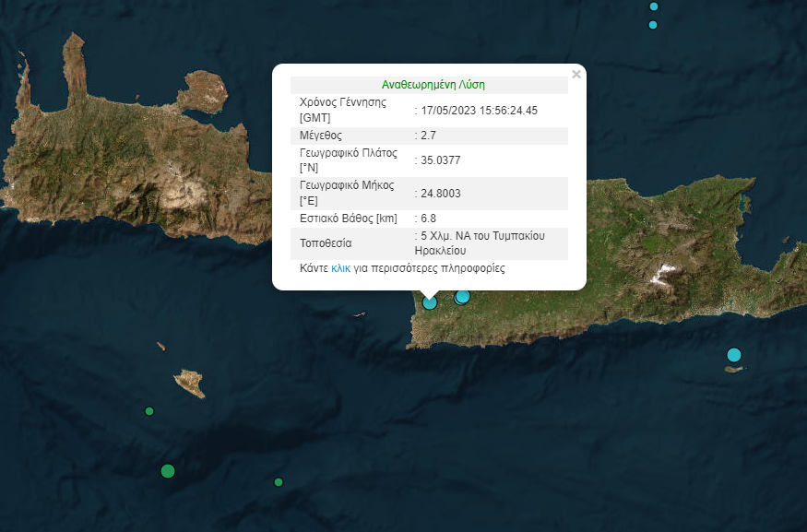Open the 'κλικ' link for more information
The width and height of the screenshot is (807, 532).
point(340,269)
